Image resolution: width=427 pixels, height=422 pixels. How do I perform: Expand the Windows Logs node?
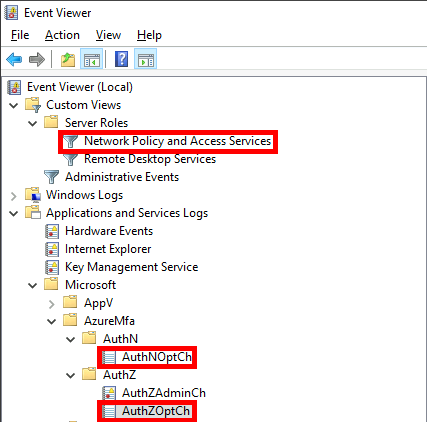point(14,196)
